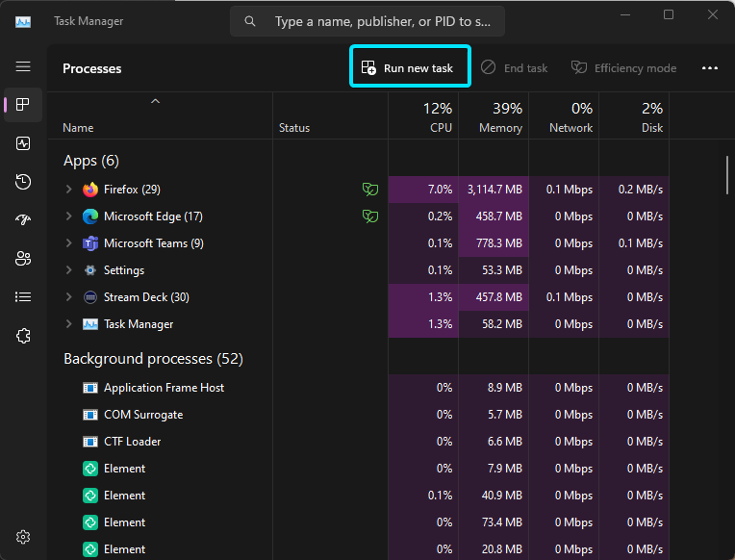Click icon of Element using 7.9 MB

(90, 469)
